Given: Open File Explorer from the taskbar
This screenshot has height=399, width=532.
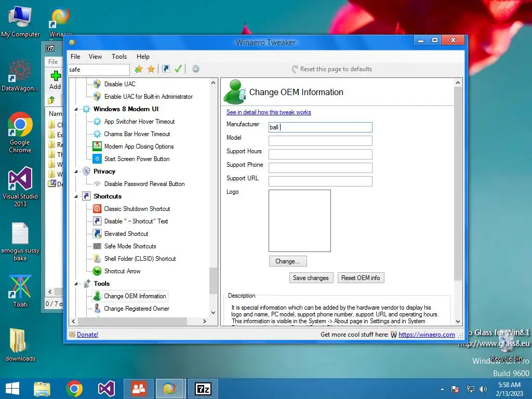Looking at the screenshot, I should (x=42, y=389).
